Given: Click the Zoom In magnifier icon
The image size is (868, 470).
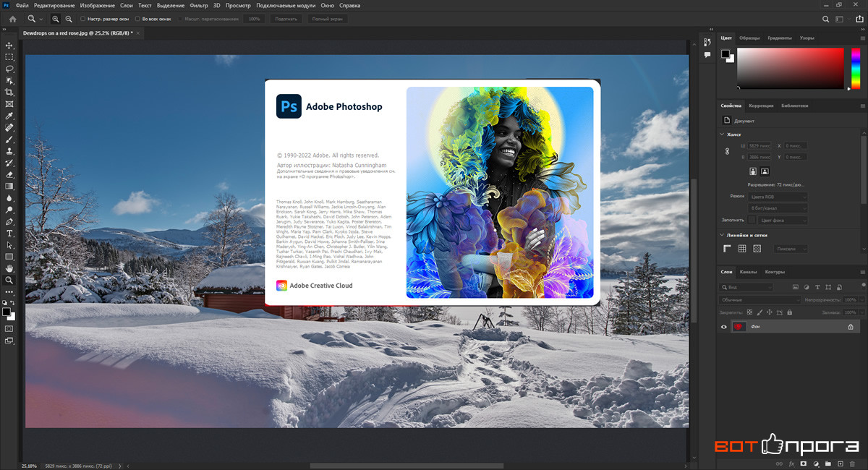Looking at the screenshot, I should 56,19.
